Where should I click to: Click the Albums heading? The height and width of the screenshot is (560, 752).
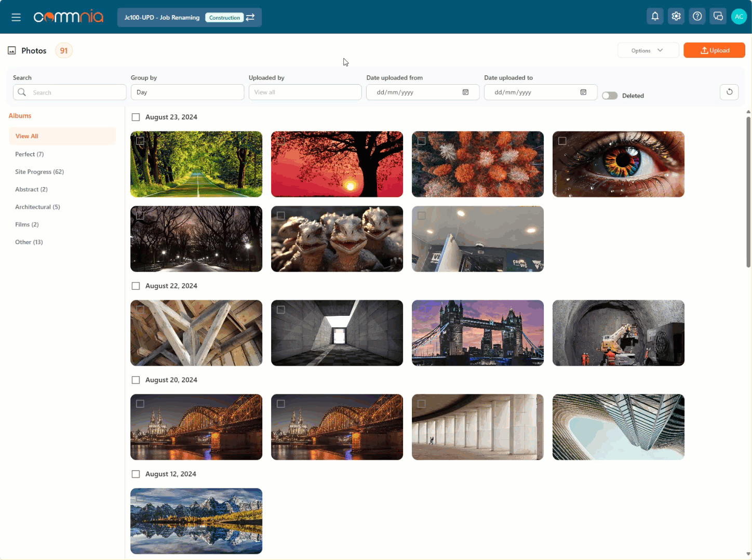(x=20, y=116)
